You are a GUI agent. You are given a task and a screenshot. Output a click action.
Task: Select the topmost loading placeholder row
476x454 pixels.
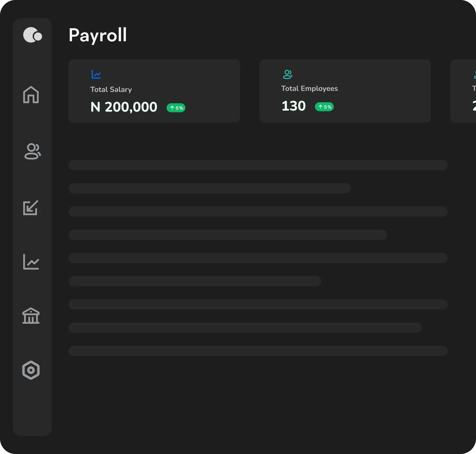(258, 165)
